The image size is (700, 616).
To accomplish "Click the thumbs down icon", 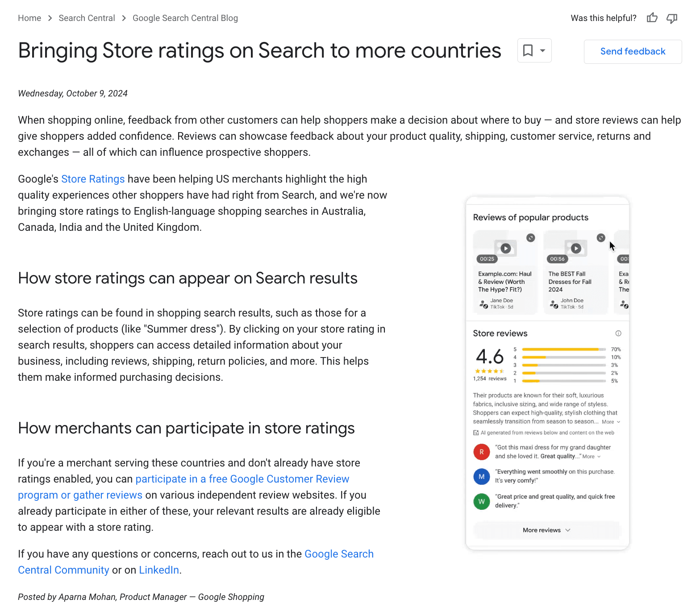I will (671, 18).
